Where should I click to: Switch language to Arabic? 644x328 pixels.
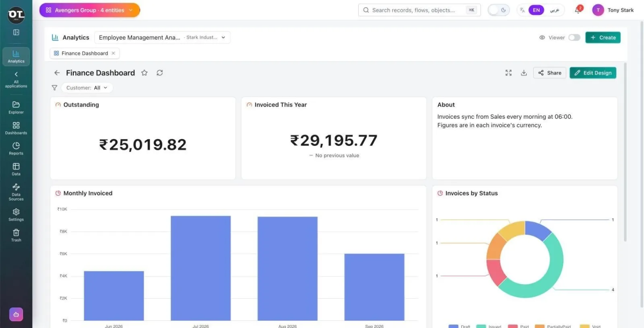coord(555,10)
